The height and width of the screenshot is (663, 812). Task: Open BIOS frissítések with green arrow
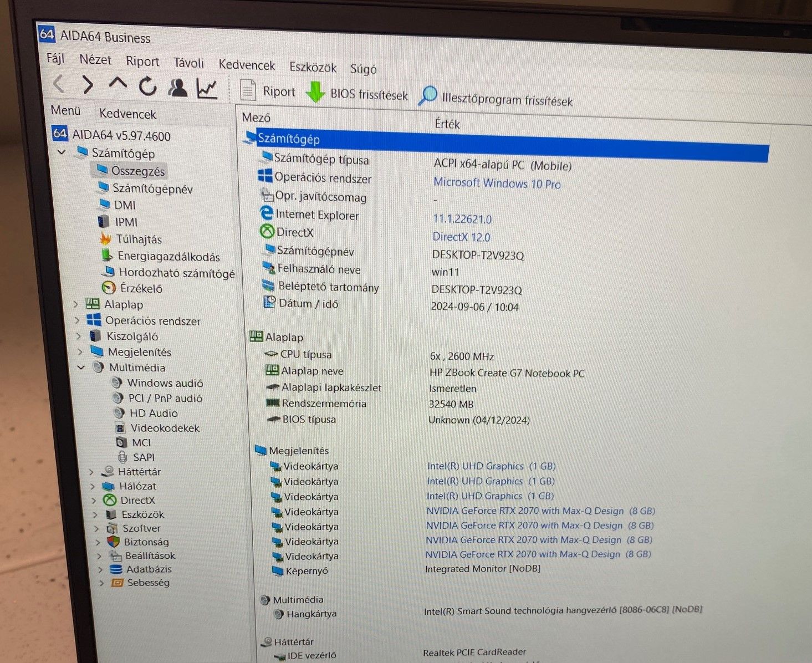click(x=357, y=94)
